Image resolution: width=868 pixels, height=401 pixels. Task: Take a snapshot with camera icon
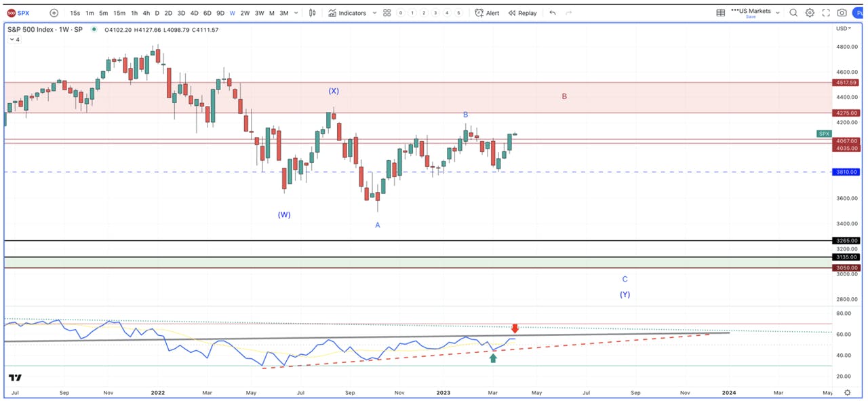pyautogui.click(x=842, y=13)
